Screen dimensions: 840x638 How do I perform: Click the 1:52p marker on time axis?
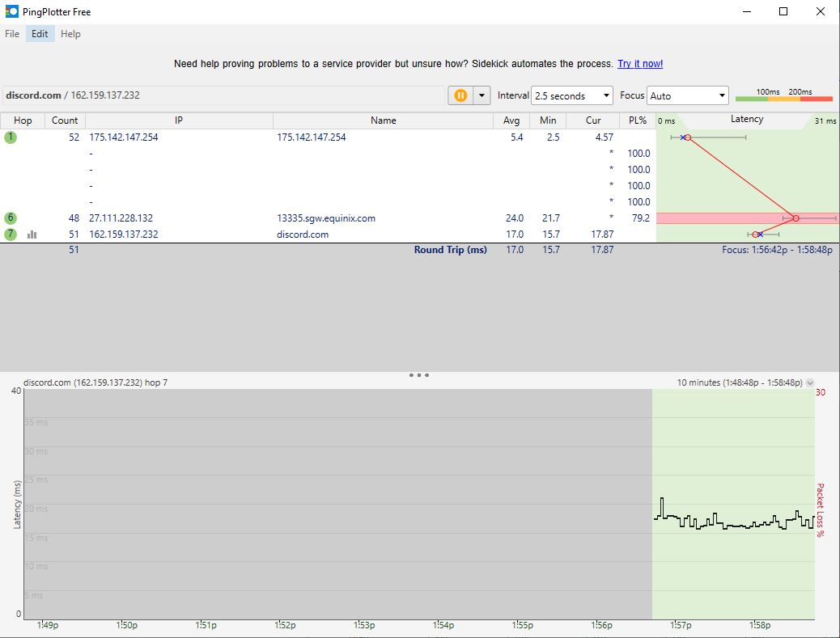[285, 625]
